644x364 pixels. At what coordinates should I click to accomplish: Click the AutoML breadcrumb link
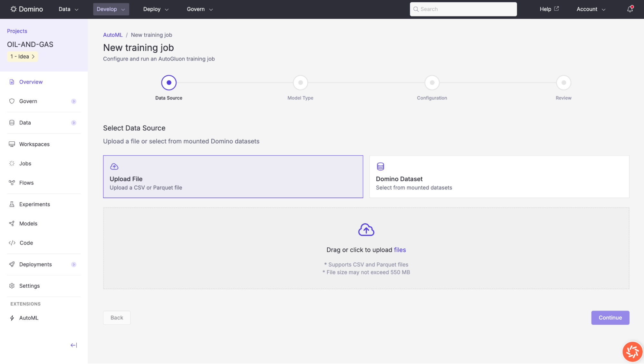tap(113, 35)
